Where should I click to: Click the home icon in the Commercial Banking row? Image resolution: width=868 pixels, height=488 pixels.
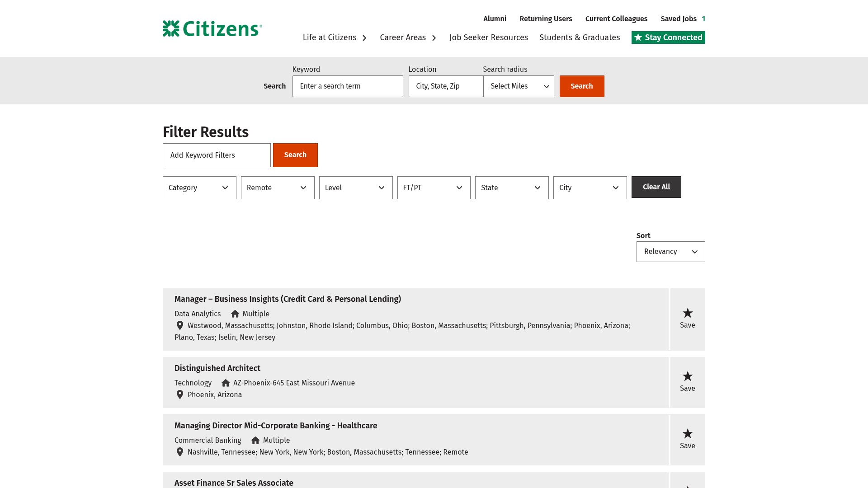click(x=255, y=441)
